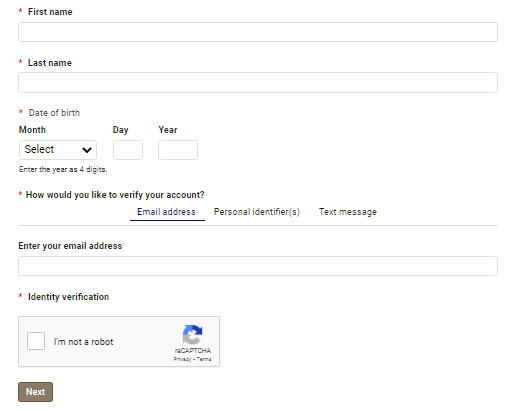Click the chevron arrow in Month dropdown
The image size is (514, 411).
pos(87,150)
